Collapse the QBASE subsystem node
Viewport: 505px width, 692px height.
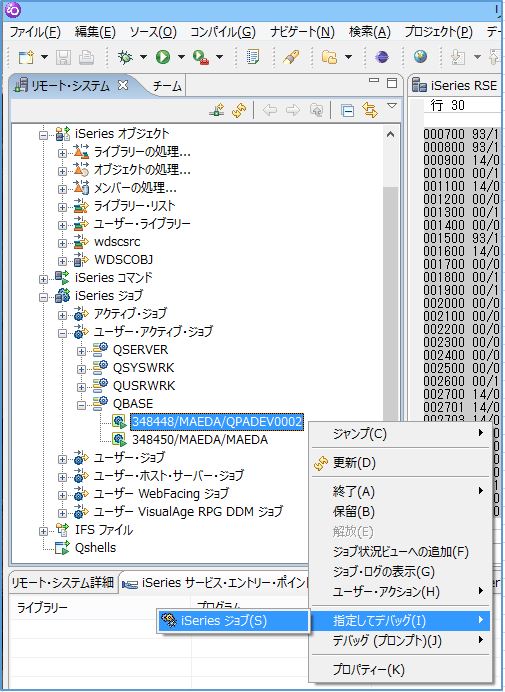pos(81,406)
